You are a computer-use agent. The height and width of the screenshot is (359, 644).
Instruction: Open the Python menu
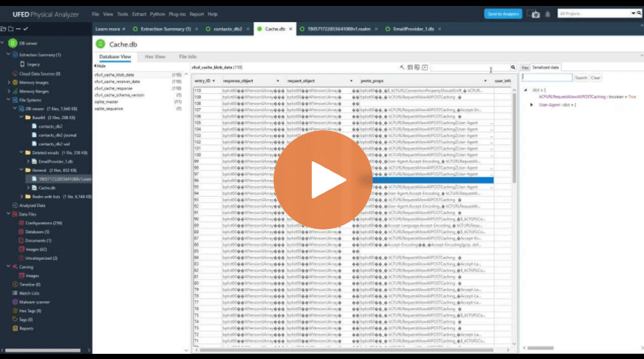pyautogui.click(x=157, y=14)
